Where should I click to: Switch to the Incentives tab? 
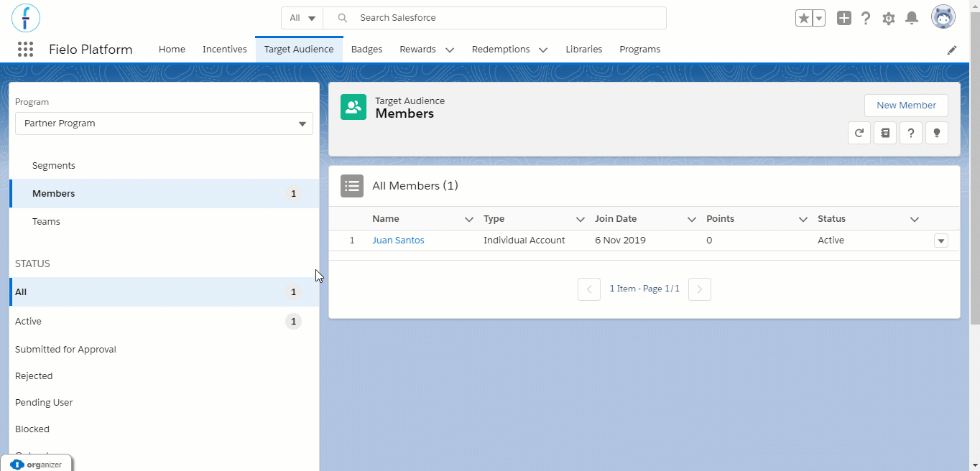pos(225,50)
